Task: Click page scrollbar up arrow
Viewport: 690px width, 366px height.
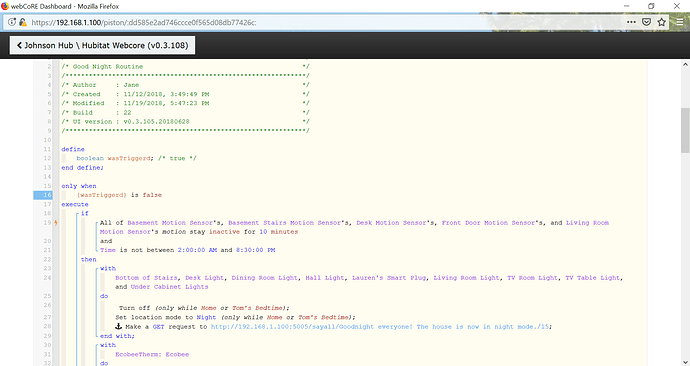Action: (x=685, y=64)
